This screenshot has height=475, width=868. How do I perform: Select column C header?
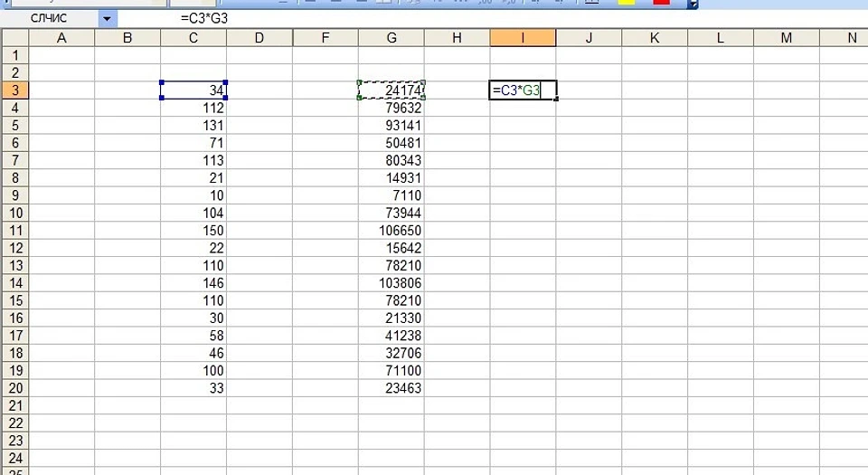[193, 37]
